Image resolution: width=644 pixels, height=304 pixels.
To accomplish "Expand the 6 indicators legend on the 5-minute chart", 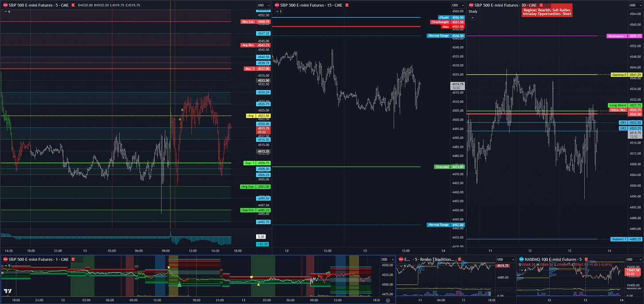I will [7, 11].
